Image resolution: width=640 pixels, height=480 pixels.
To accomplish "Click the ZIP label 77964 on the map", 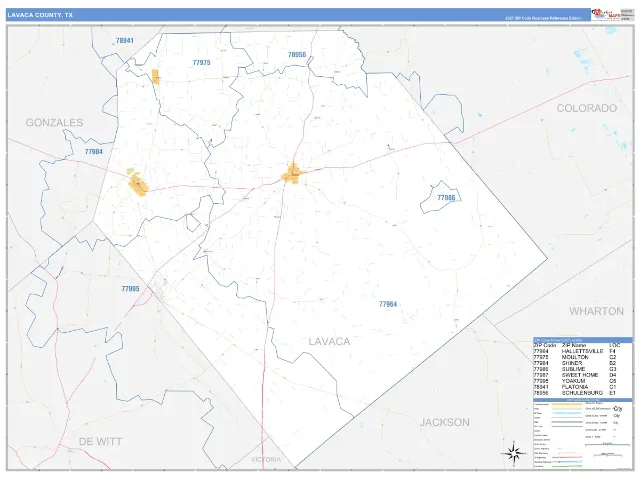I will pos(388,304).
